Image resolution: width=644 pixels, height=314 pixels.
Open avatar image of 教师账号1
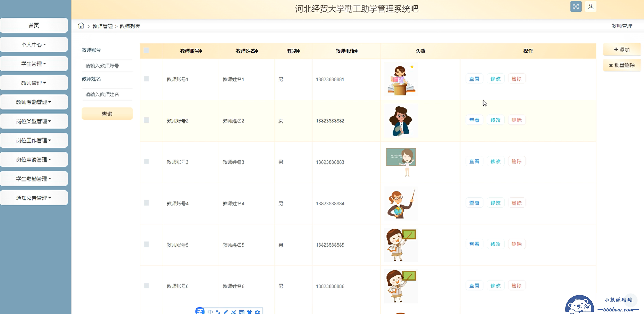click(x=401, y=80)
